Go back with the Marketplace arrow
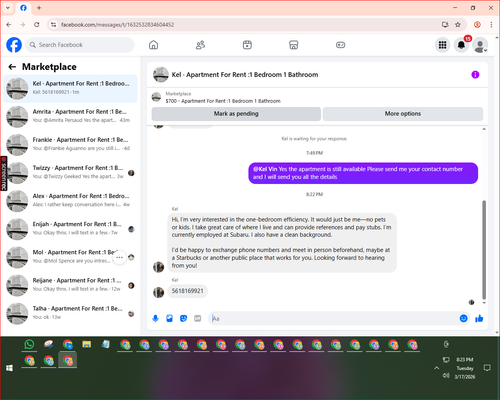This screenshot has width=500, height=400. click(x=12, y=67)
